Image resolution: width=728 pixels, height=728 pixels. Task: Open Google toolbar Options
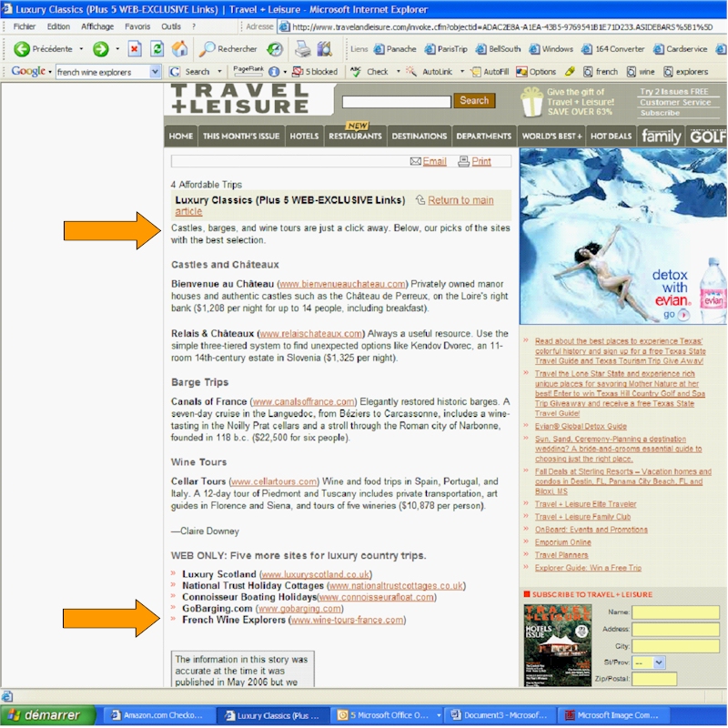[536, 72]
